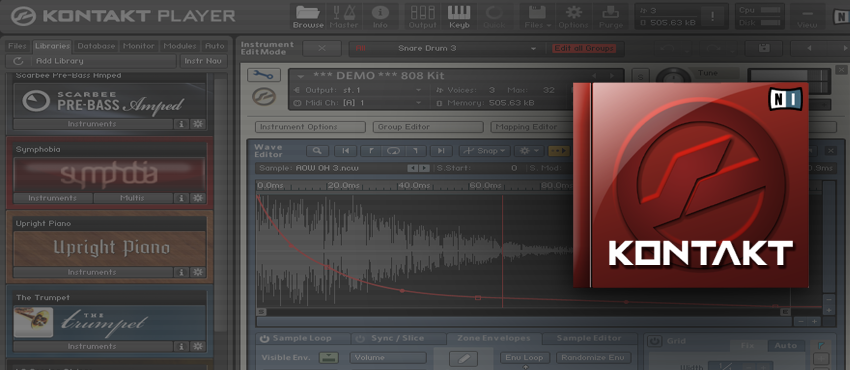Open The Trumpet Instruments list

click(92, 346)
